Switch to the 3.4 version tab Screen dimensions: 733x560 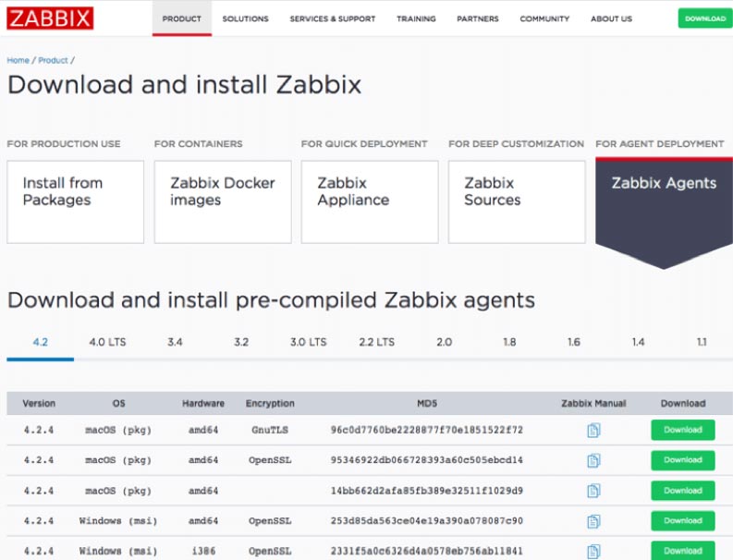point(175,342)
